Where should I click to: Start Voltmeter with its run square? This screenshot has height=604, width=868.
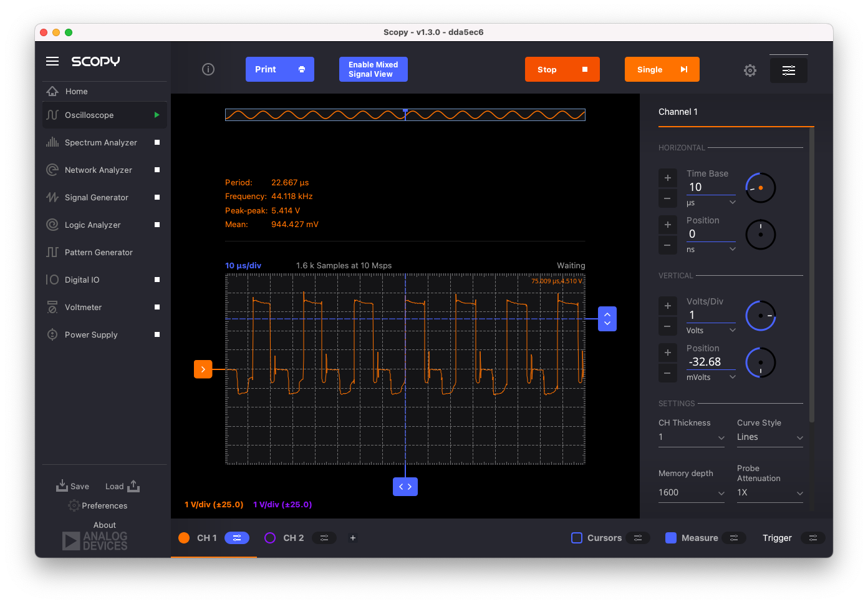pyautogui.click(x=157, y=307)
